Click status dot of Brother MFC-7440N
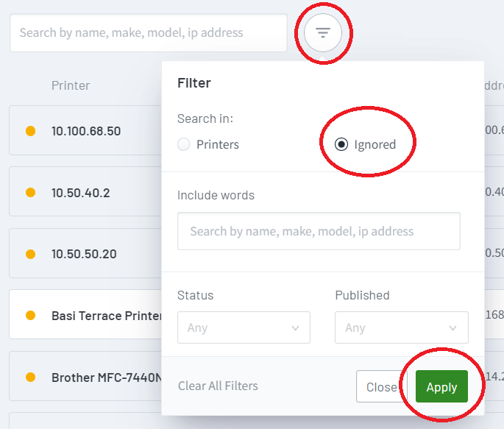The width and height of the screenshot is (504, 429). [x=31, y=377]
